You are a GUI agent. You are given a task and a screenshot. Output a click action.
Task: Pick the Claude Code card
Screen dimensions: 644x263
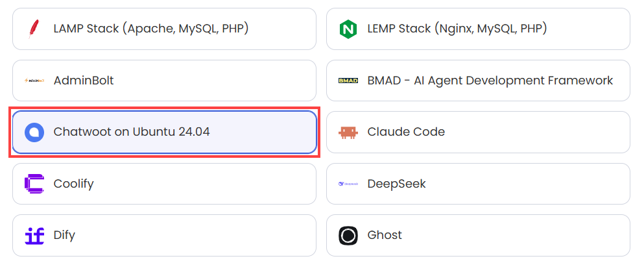478,132
